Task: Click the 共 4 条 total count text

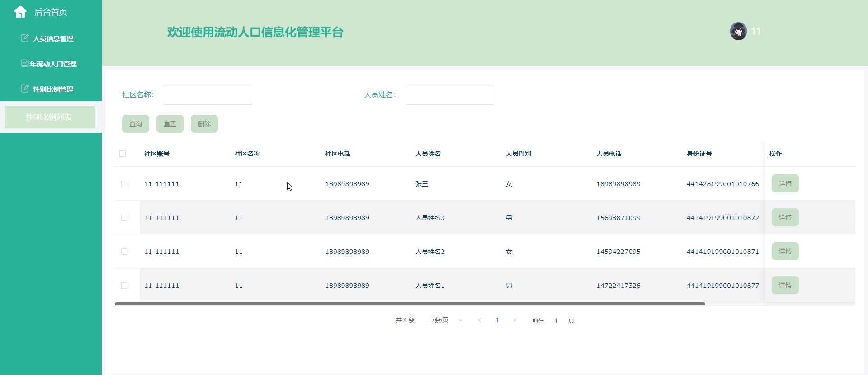Action: 405,320
